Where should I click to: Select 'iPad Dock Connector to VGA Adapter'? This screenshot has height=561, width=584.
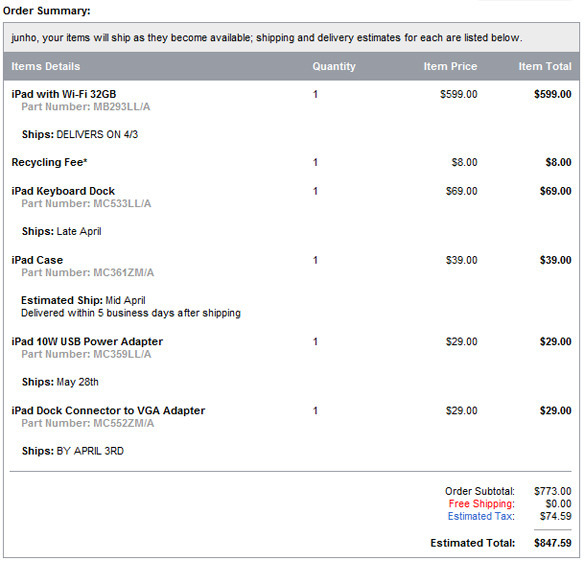click(108, 411)
